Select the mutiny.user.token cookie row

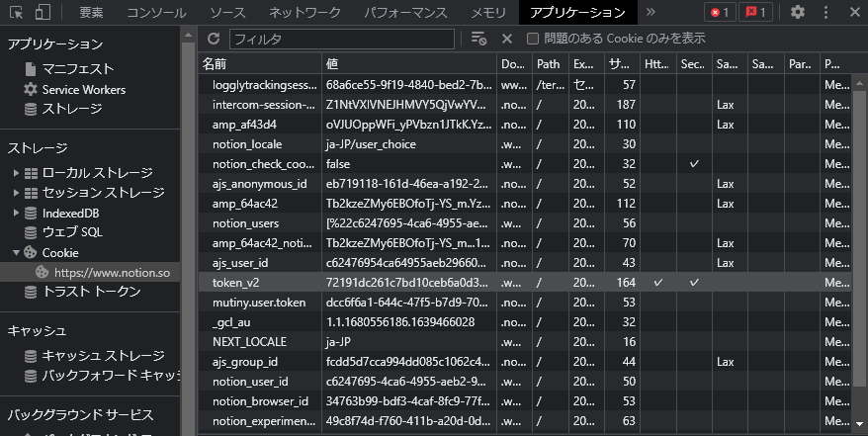tap(524, 303)
